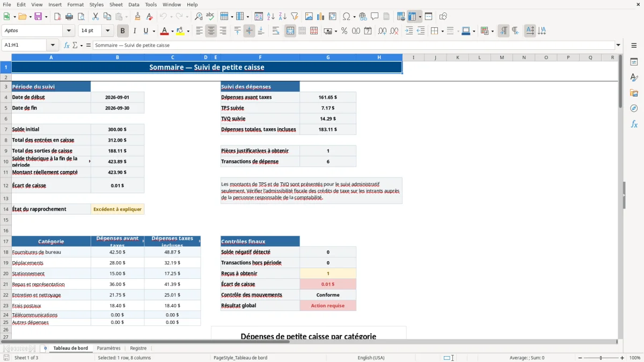Toggle Align left

click(x=199, y=31)
